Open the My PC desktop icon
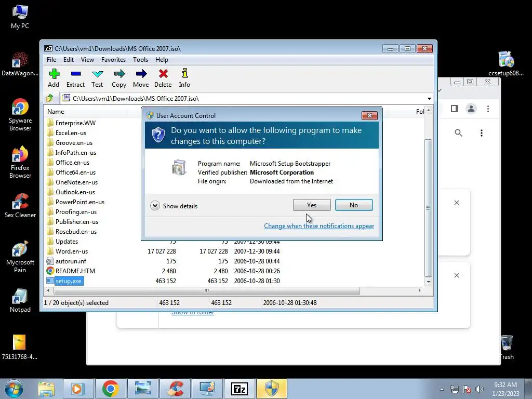 (20, 17)
